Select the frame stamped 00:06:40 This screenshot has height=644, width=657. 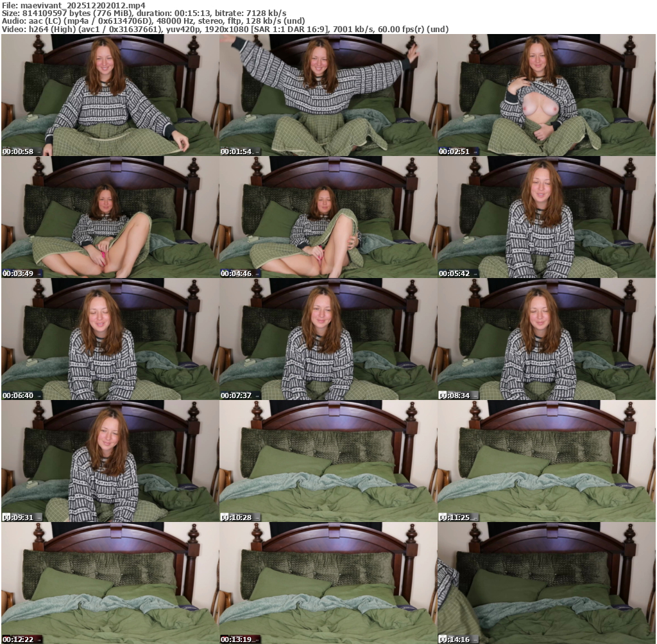(110, 339)
